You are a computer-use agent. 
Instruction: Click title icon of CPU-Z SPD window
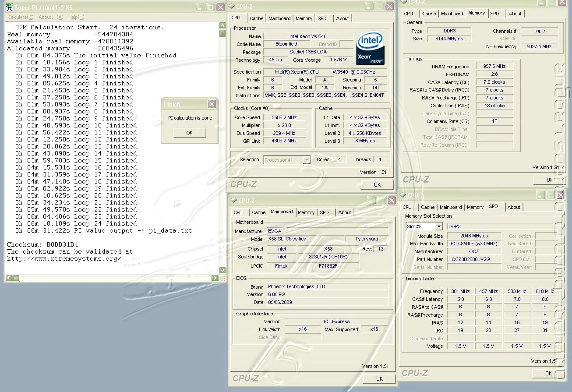[402, 195]
